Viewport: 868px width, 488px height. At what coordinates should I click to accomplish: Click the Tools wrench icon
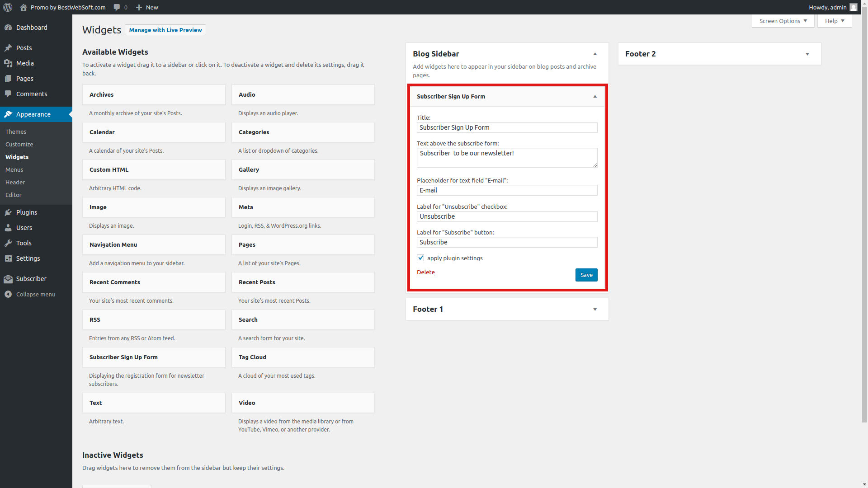click(x=8, y=243)
